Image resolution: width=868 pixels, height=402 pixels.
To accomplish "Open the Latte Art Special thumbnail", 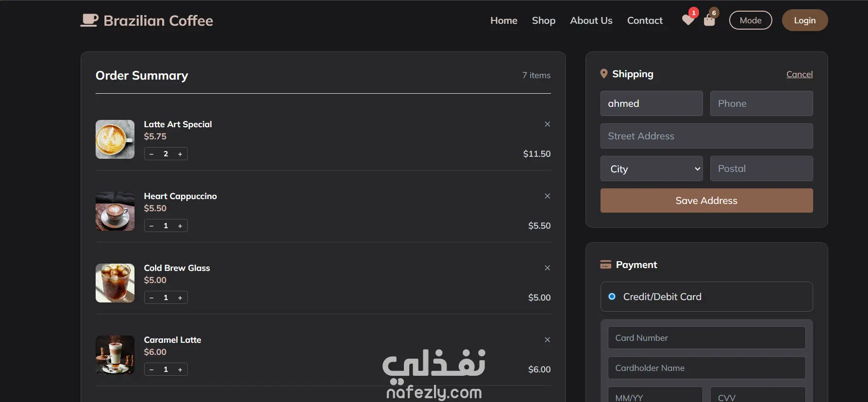I will (x=115, y=139).
